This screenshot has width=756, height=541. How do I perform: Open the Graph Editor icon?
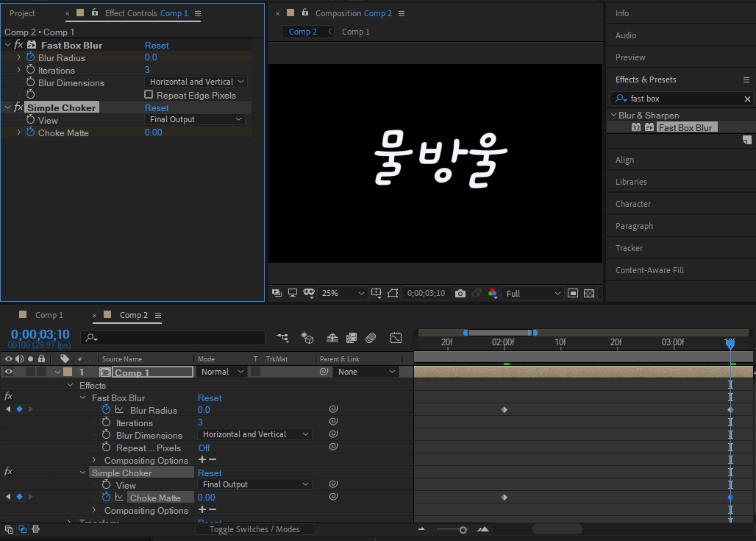coord(396,338)
